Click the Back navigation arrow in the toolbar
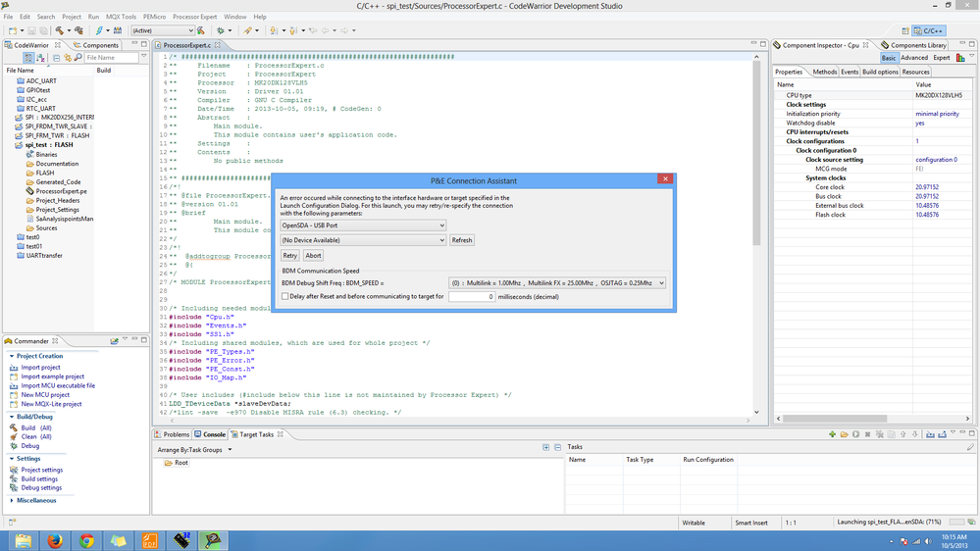This screenshot has width=980, height=551. (325, 30)
